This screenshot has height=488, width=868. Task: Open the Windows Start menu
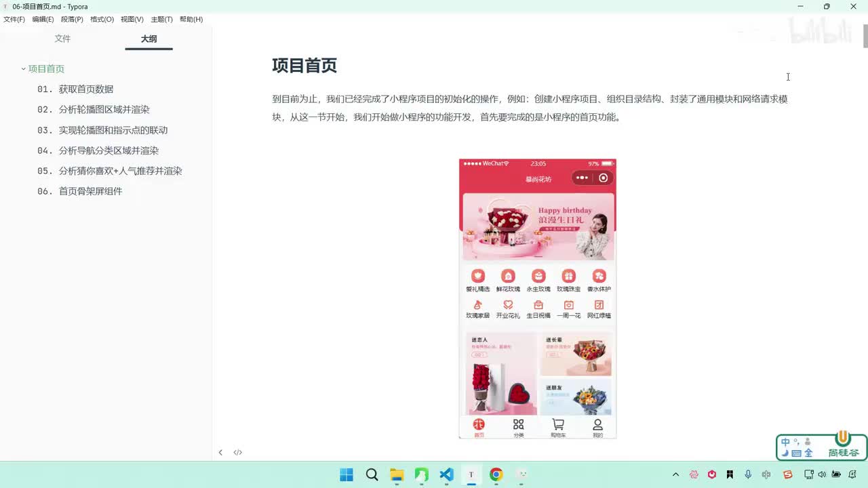[x=347, y=474]
